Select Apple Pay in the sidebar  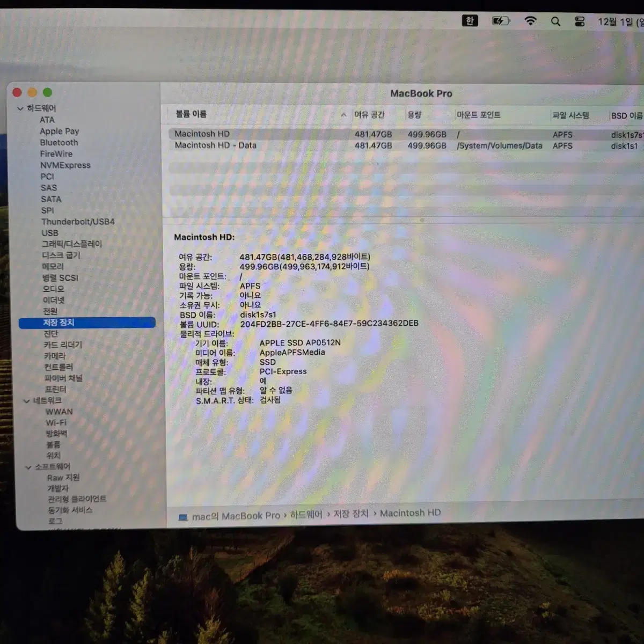click(x=60, y=131)
